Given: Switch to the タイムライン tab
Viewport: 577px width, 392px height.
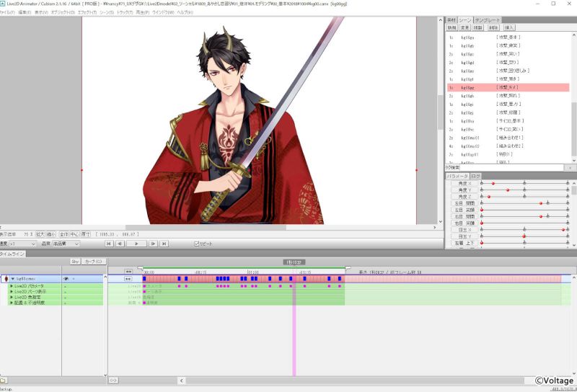Looking at the screenshot, I should tap(12, 254).
